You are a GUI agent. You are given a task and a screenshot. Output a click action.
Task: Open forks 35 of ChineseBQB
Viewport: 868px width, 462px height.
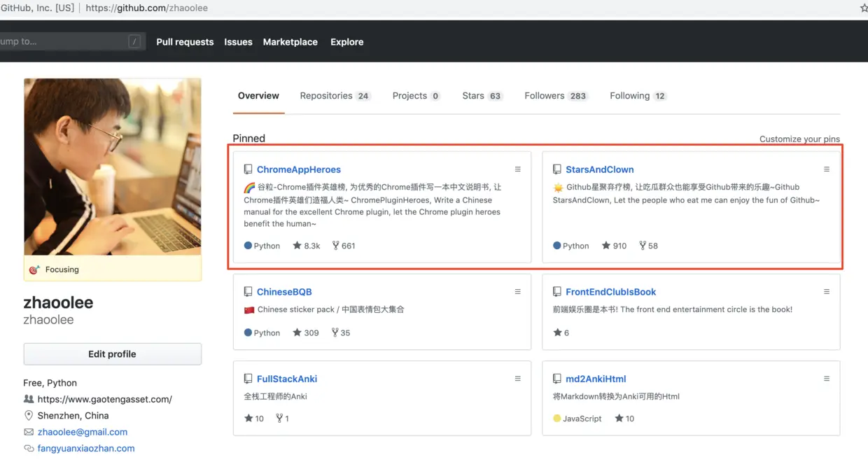click(341, 332)
